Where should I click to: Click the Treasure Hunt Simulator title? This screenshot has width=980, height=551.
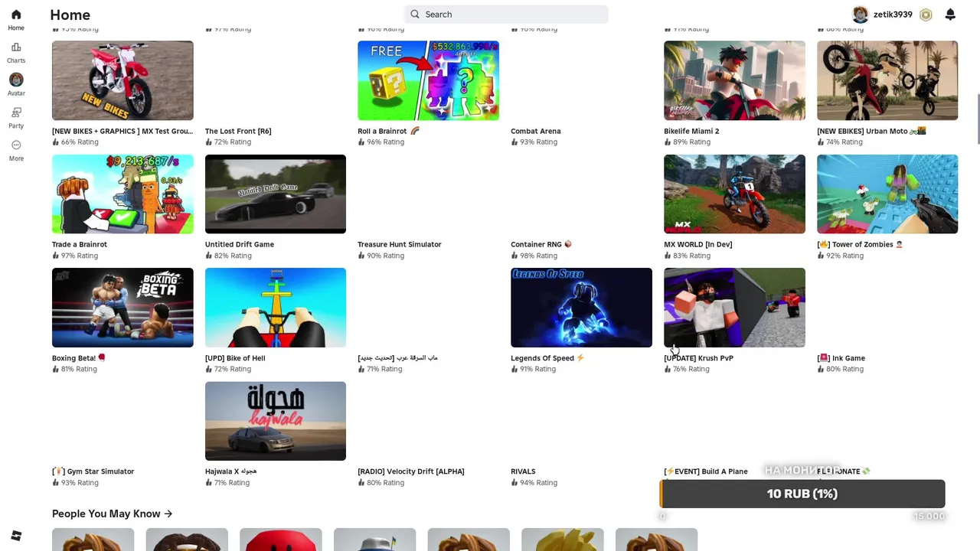(x=400, y=244)
